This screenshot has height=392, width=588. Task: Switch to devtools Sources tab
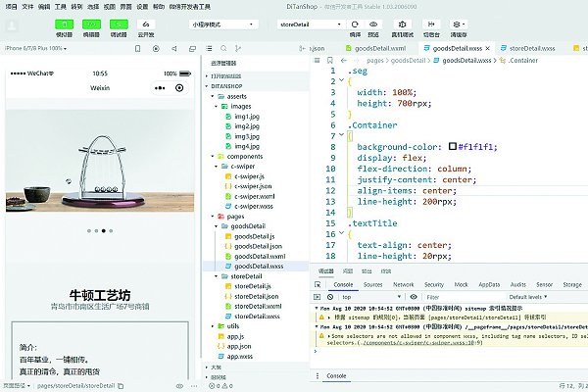372,285
